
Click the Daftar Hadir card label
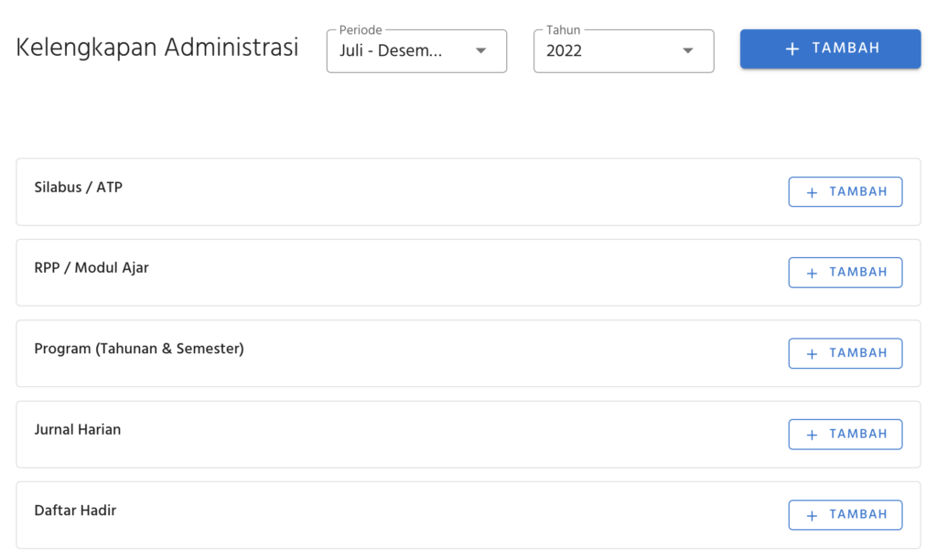(x=75, y=510)
